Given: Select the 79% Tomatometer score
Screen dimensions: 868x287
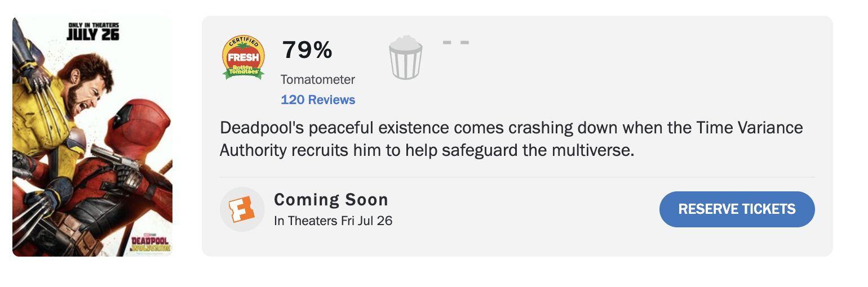Looking at the screenshot, I should 307,50.
